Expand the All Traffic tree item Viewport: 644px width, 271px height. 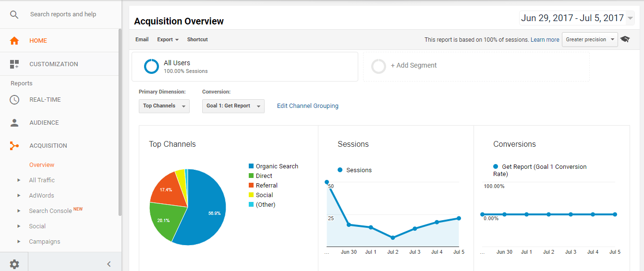pyautogui.click(x=19, y=180)
